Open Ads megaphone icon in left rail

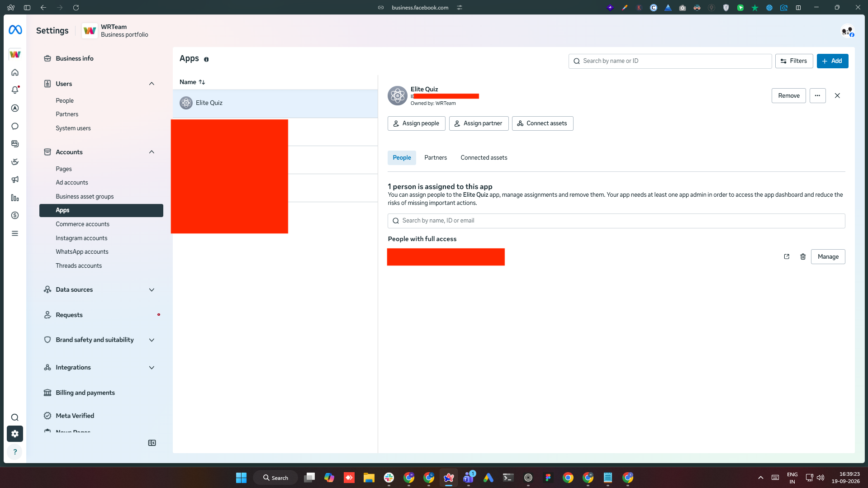15,180
